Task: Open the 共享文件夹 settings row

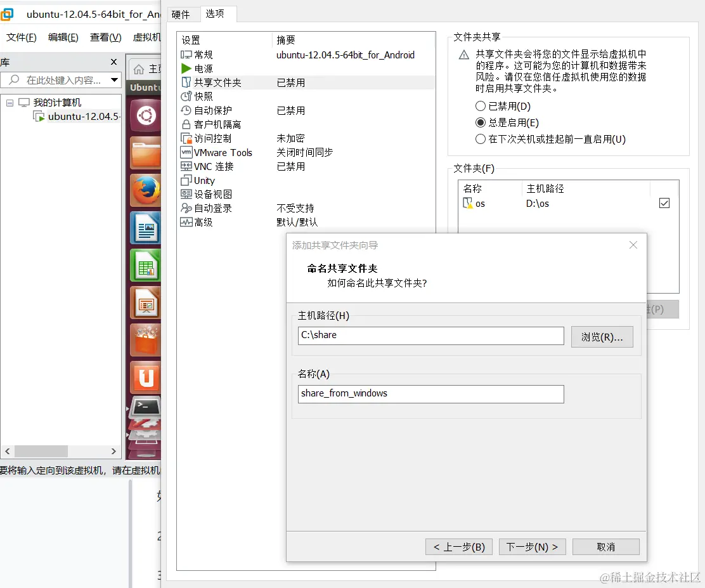Action: pyautogui.click(x=306, y=83)
